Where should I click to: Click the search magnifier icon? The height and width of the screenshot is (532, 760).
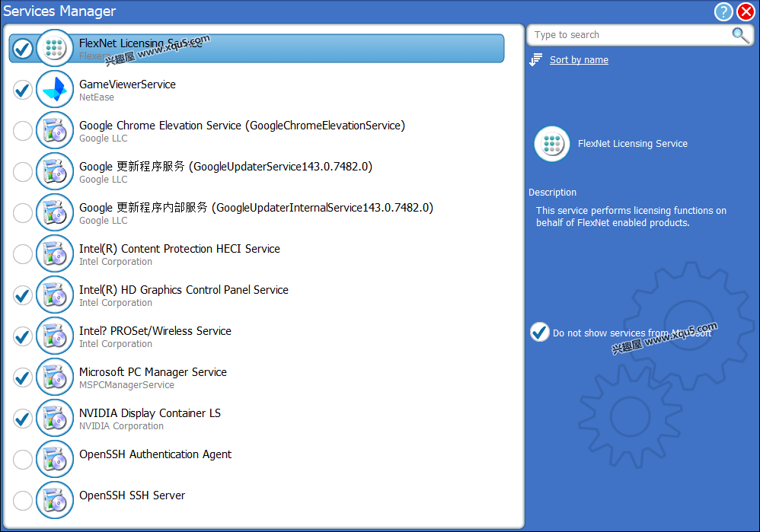(x=739, y=35)
